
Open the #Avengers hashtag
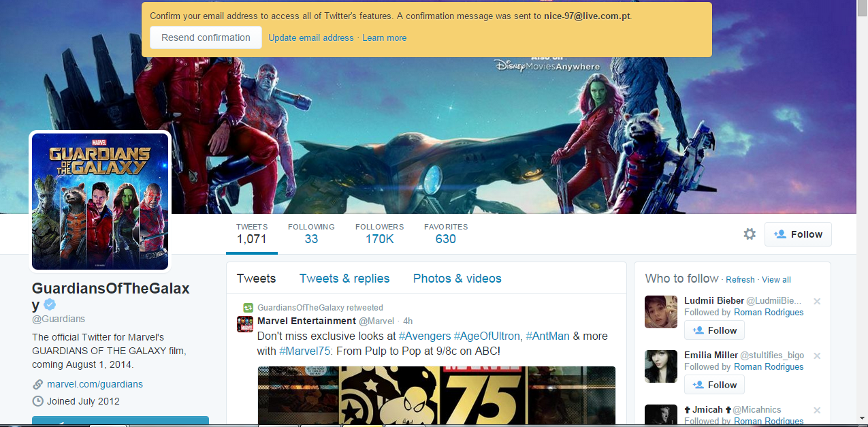425,336
